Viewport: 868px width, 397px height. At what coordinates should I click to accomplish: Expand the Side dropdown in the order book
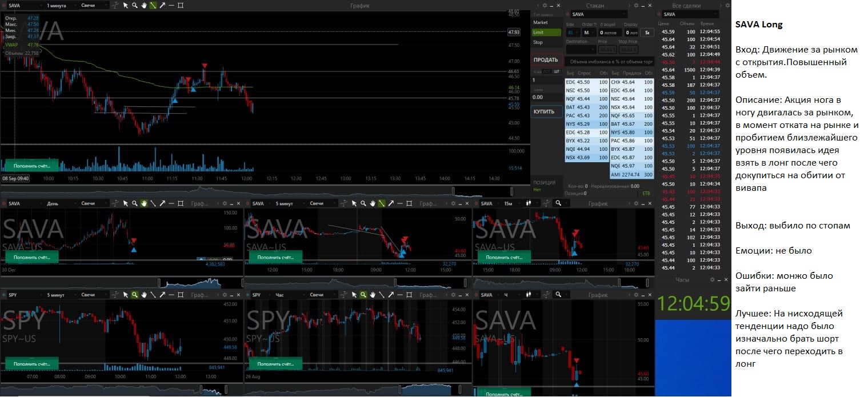(x=572, y=33)
